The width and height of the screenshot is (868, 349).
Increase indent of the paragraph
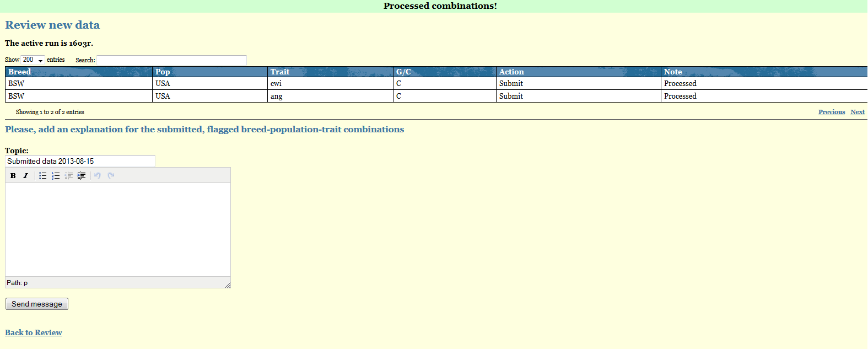(x=82, y=176)
